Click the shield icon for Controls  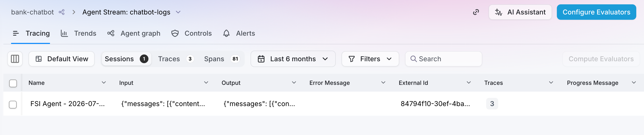pyautogui.click(x=175, y=33)
